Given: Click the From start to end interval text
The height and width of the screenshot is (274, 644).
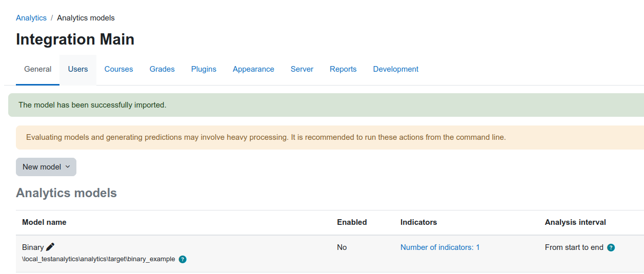Looking at the screenshot, I should point(574,247).
